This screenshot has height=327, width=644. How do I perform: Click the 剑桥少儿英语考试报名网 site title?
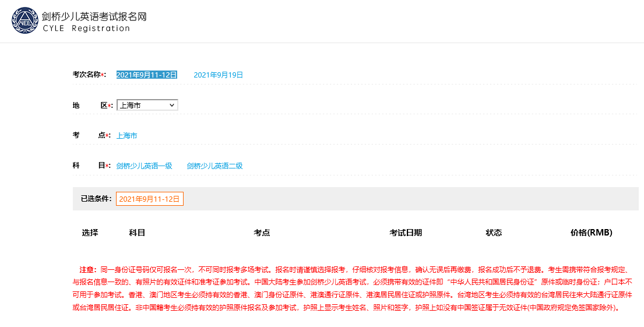tap(94, 16)
